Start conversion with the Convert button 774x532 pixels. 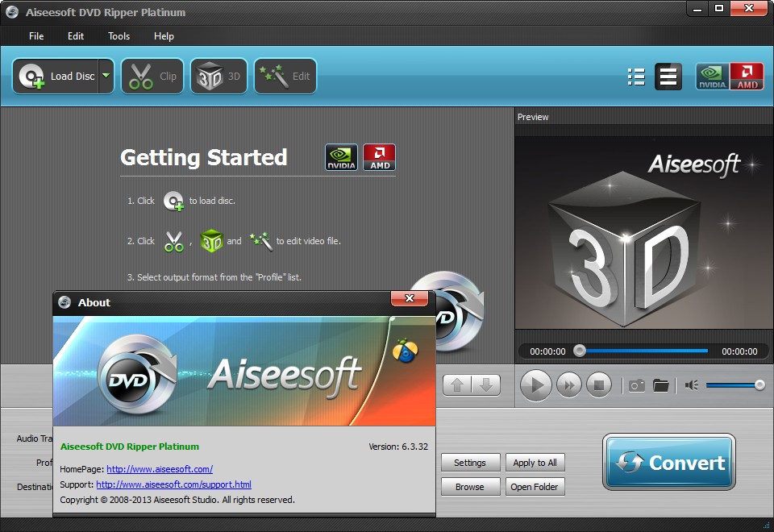pyautogui.click(x=669, y=462)
